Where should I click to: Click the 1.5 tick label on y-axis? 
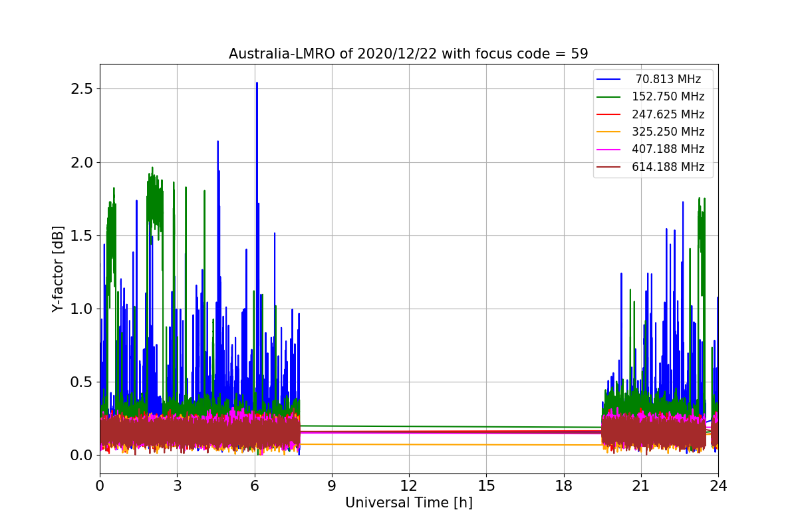pyautogui.click(x=82, y=235)
